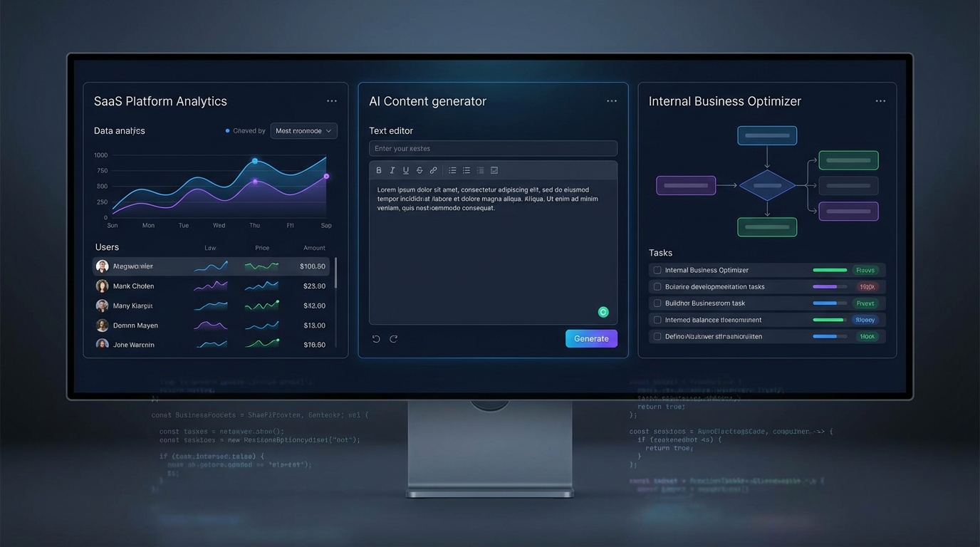Insert a hyperlink using the link icon
The width and height of the screenshot is (980, 547).
(433, 170)
